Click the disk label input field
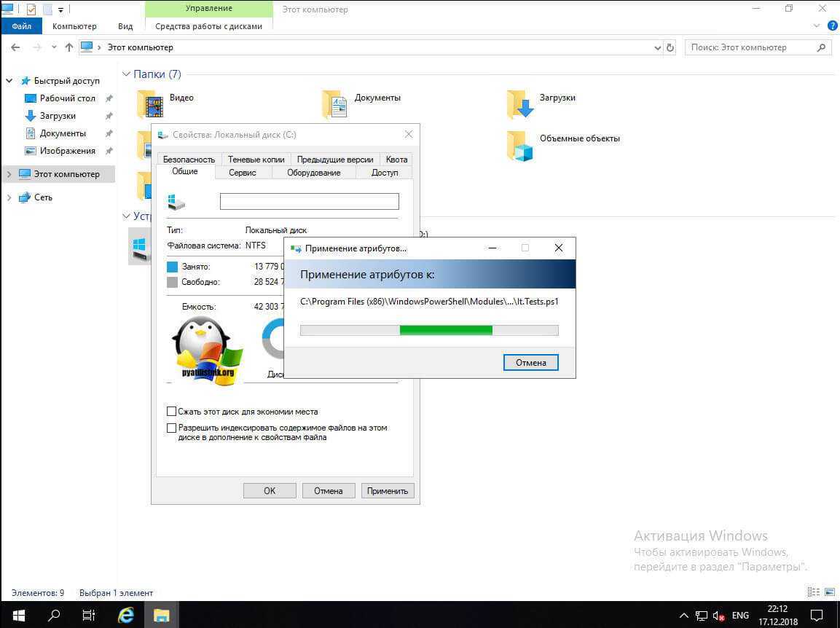The height and width of the screenshot is (628, 840). (x=310, y=202)
